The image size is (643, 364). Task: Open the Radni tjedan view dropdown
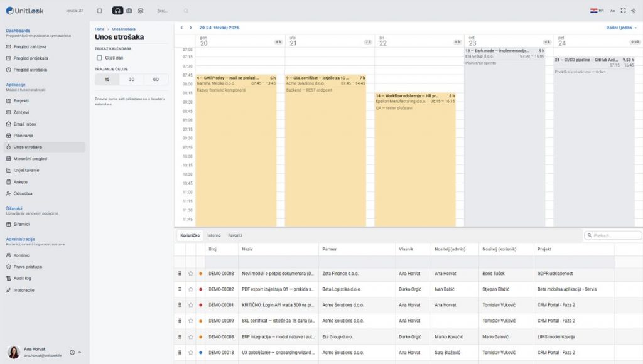621,28
